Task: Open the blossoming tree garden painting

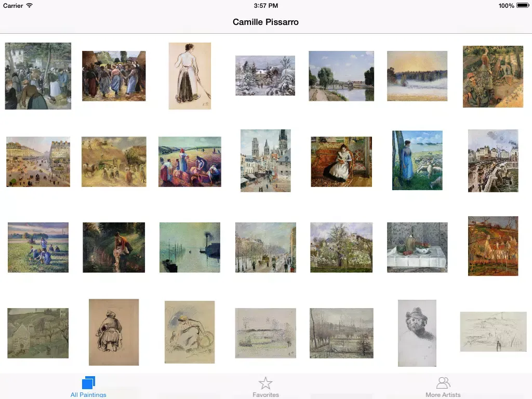Action: coord(341,247)
